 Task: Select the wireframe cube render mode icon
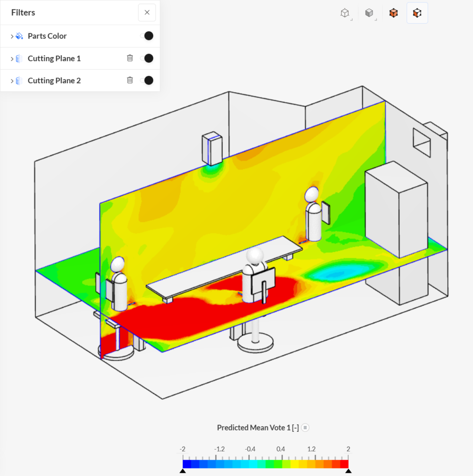(x=345, y=13)
